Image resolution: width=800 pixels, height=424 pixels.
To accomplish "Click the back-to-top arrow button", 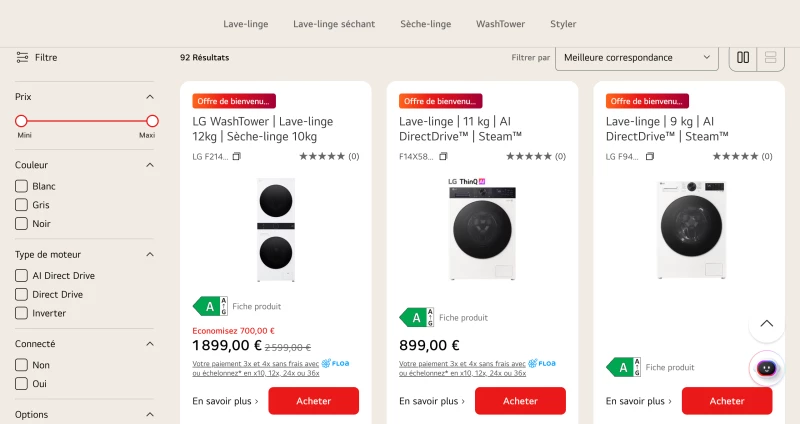I will [x=766, y=323].
